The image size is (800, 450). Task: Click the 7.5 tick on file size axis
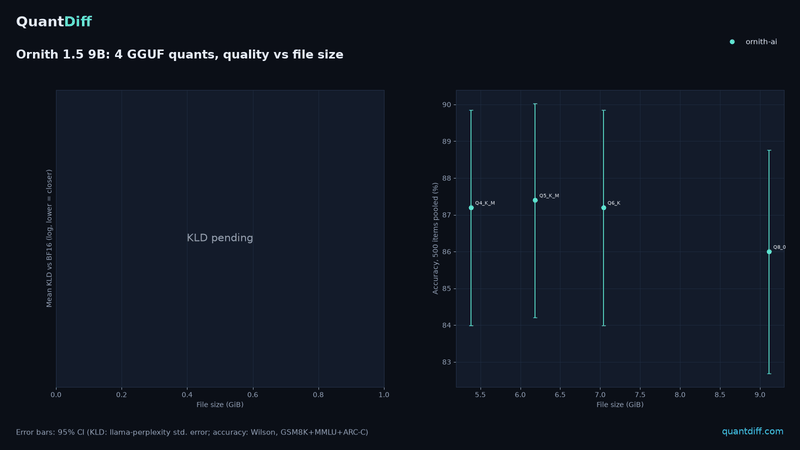tap(640, 394)
